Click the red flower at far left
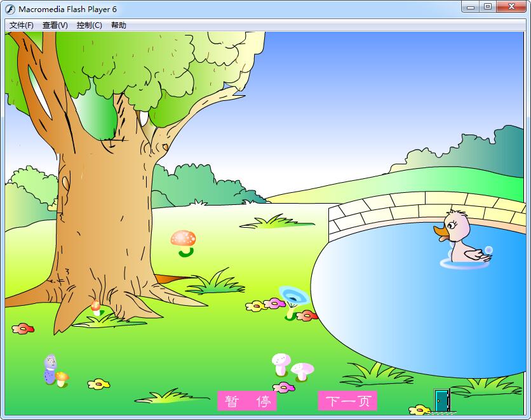Screen dimensions: 531x420 (23, 328)
